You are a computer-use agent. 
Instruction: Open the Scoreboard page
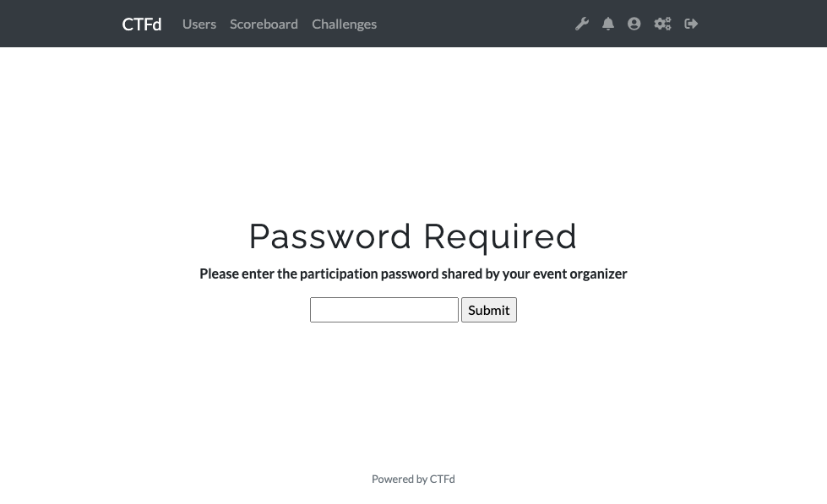pyautogui.click(x=264, y=24)
